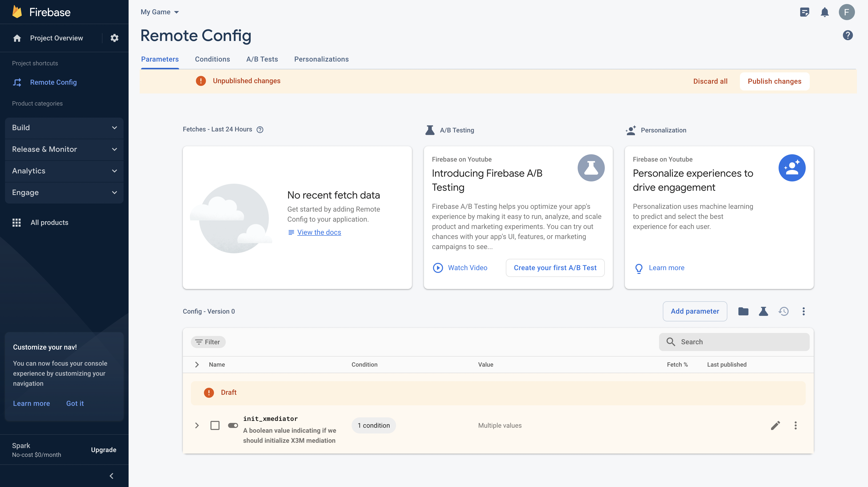Click Create your first A/B Test
The width and height of the screenshot is (868, 487).
click(555, 268)
